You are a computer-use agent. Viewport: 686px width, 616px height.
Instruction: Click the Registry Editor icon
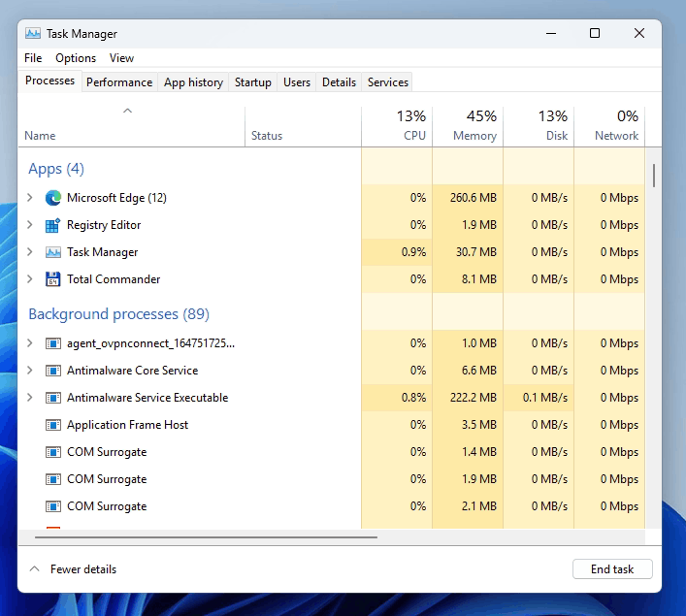tap(53, 225)
